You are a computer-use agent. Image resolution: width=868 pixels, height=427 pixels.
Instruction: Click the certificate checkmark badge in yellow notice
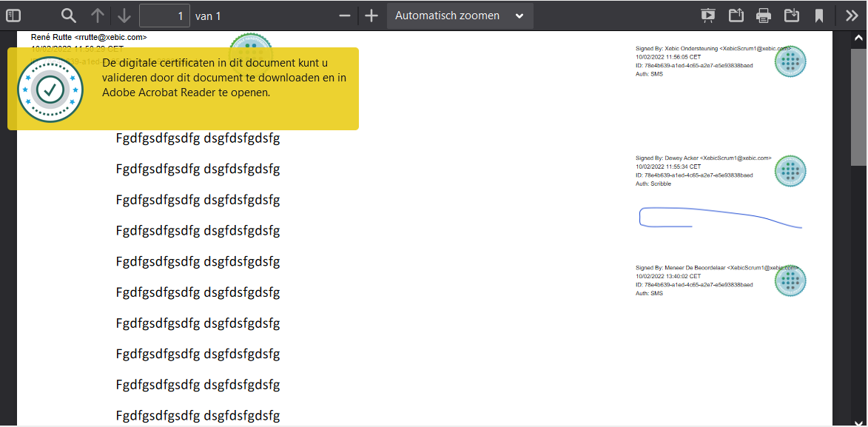(x=50, y=89)
